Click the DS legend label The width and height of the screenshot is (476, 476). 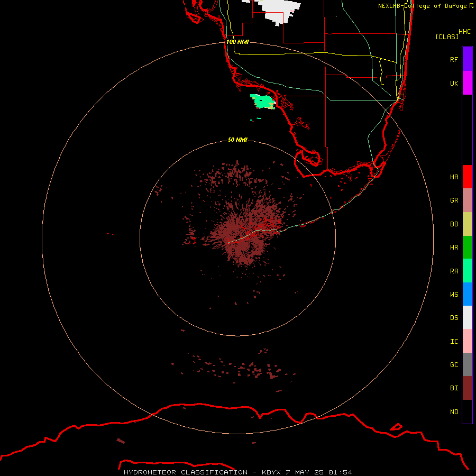454,317
